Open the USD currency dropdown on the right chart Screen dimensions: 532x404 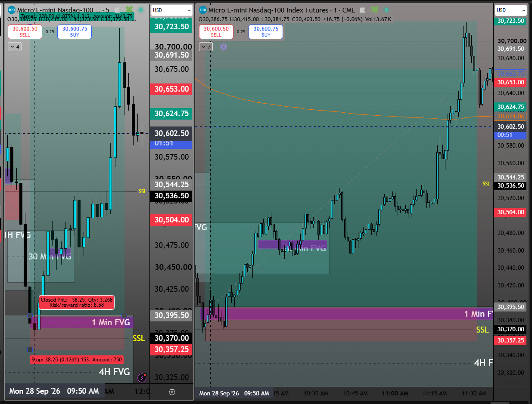[511, 10]
